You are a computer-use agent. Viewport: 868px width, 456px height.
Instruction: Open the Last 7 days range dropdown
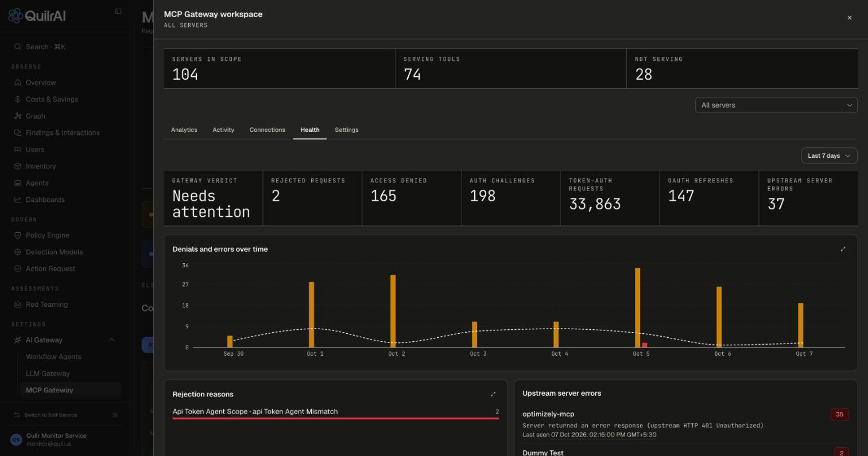829,155
